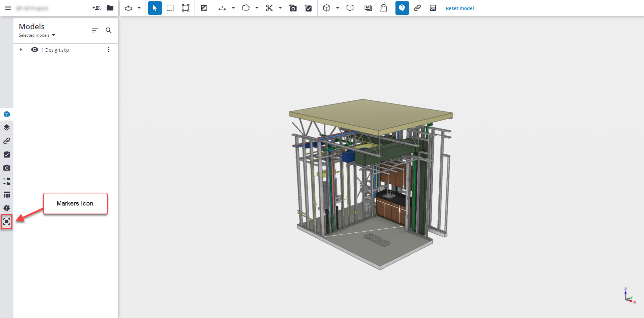Click the Reset model link
Screen dimensions: 644x318
[x=460, y=8]
